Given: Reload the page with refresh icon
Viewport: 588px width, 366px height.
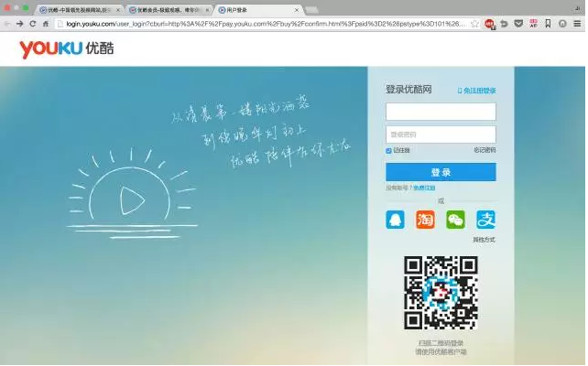Looking at the screenshot, I should pos(33,24).
